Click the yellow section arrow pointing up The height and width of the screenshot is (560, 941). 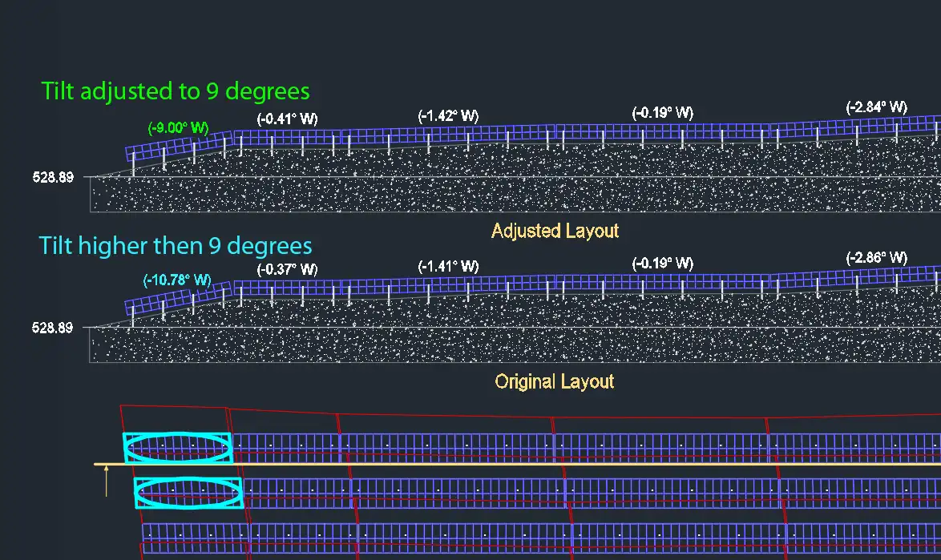(107, 485)
